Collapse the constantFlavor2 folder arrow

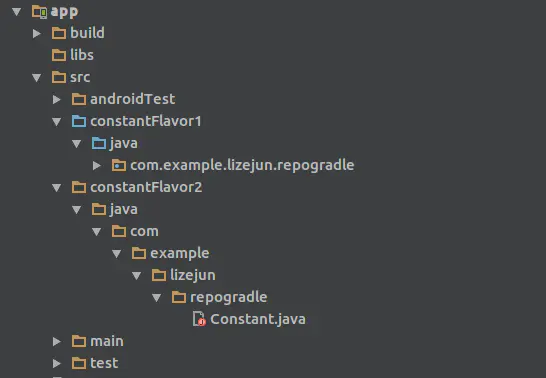coord(56,188)
